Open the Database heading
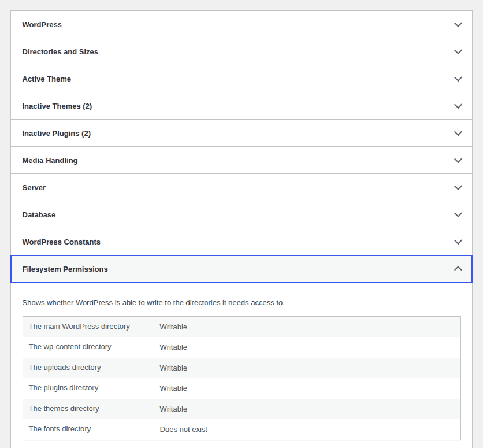The height and width of the screenshot is (448, 483). [39, 215]
